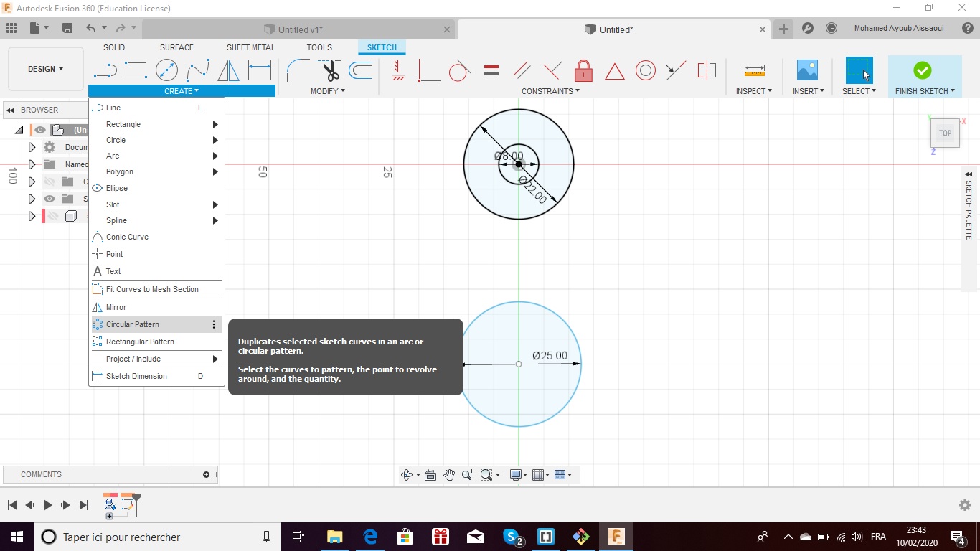This screenshot has height=551, width=980.
Task: Switch to the SURFACE tab
Action: click(x=176, y=47)
